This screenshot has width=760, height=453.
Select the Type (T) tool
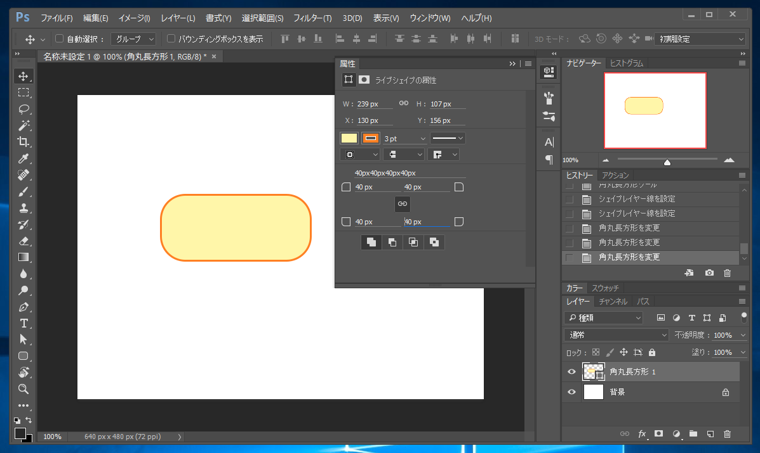point(24,323)
